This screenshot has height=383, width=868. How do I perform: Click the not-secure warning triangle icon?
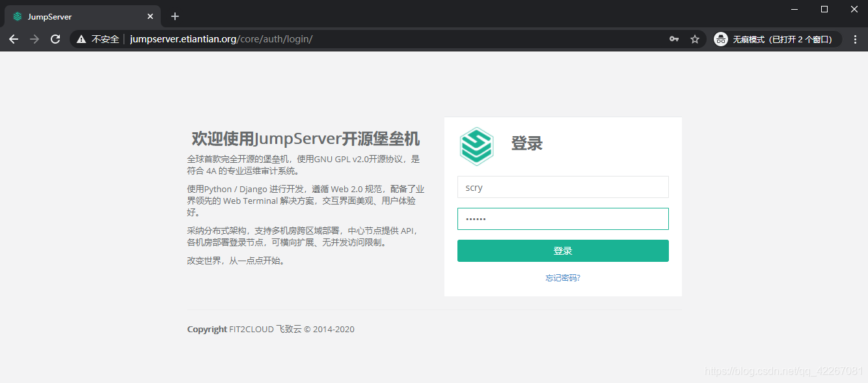pos(81,39)
